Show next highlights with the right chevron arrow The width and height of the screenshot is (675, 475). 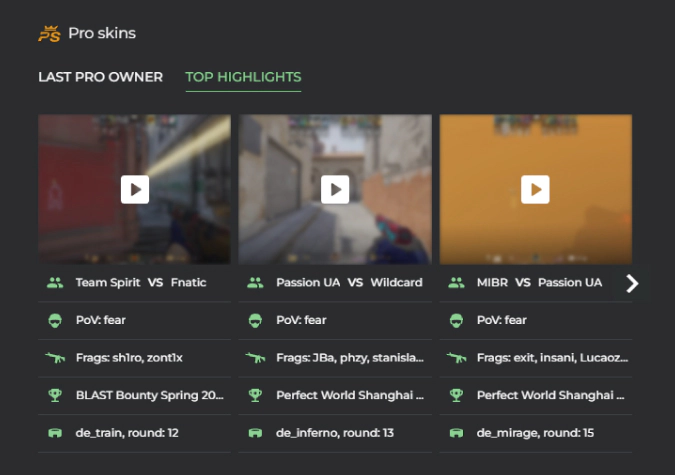coord(632,283)
